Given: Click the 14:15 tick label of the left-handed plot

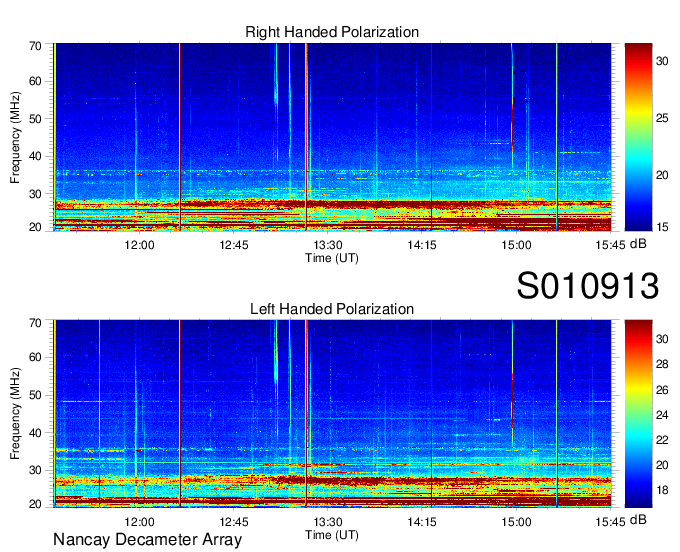Looking at the screenshot, I should point(422,522).
